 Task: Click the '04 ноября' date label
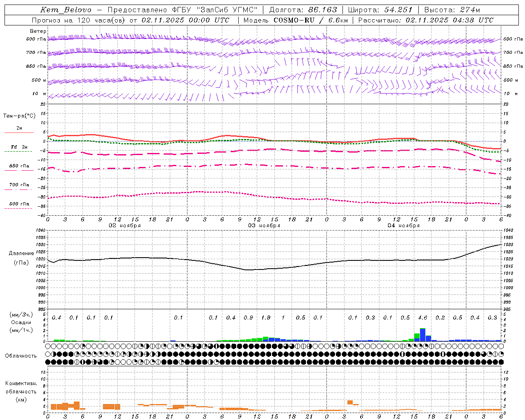click(x=404, y=226)
